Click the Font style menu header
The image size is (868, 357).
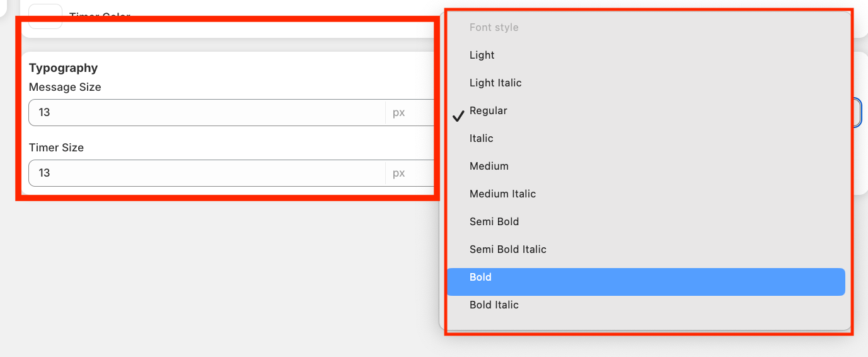(494, 28)
